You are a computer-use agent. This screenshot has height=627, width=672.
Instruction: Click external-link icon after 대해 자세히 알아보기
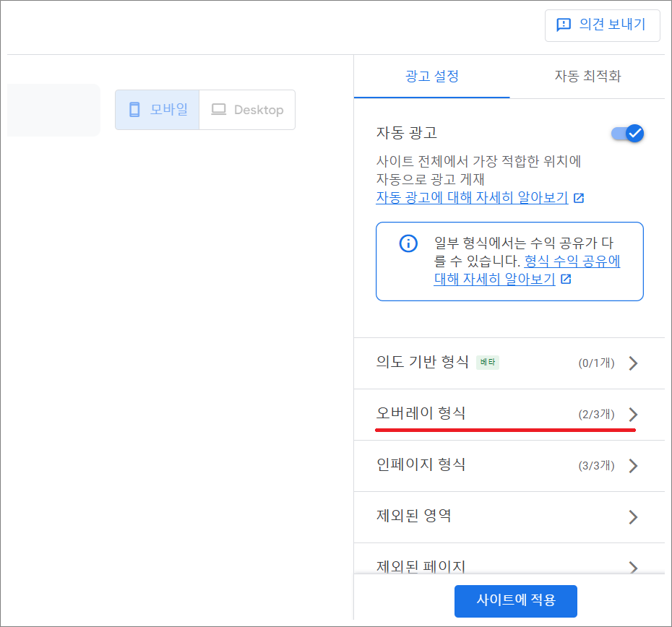tap(566, 280)
